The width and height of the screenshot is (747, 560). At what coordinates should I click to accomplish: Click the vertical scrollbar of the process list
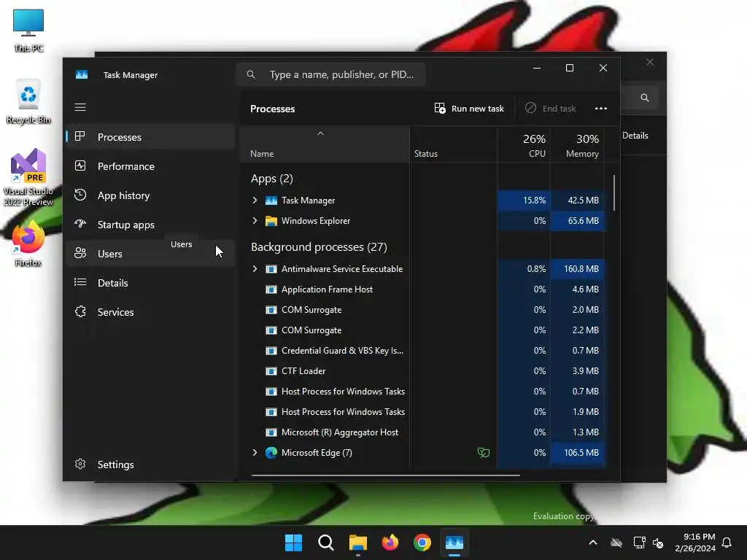(614, 192)
